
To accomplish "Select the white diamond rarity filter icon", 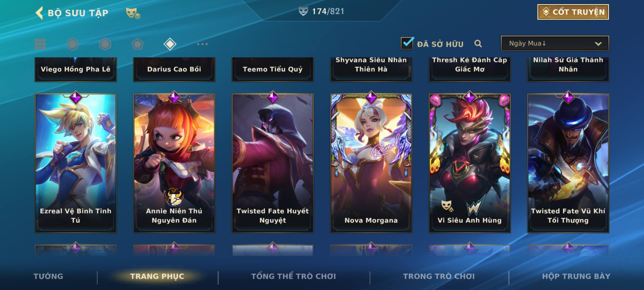I will 170,44.
